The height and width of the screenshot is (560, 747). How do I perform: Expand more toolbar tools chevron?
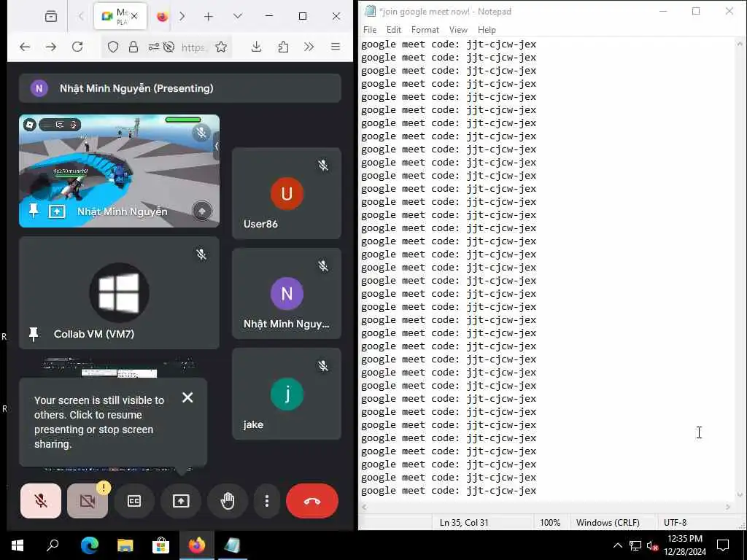309,47
